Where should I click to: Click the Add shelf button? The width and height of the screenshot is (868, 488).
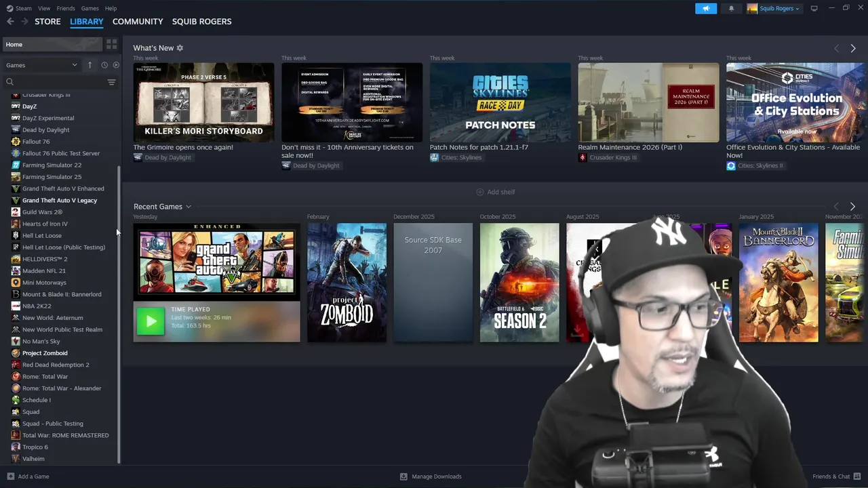[x=496, y=192]
